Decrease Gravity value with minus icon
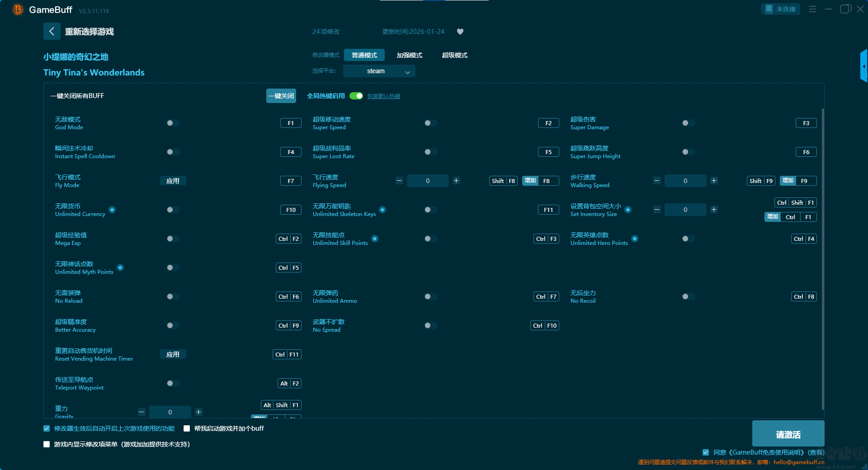Image resolution: width=868 pixels, height=470 pixels. (x=142, y=412)
